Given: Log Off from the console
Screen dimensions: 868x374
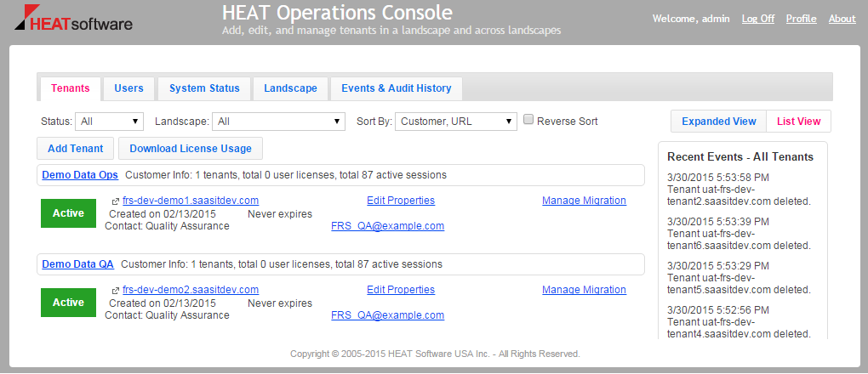Looking at the screenshot, I should (758, 19).
